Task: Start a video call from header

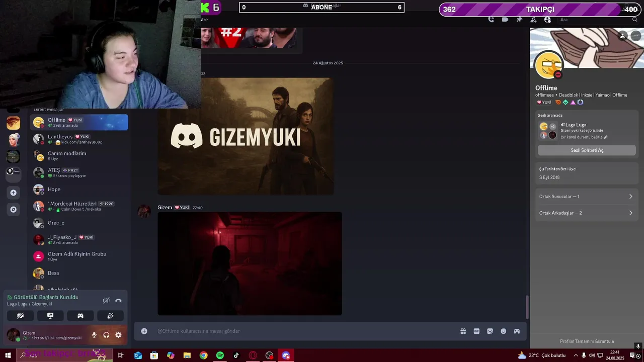Action: [x=505, y=20]
